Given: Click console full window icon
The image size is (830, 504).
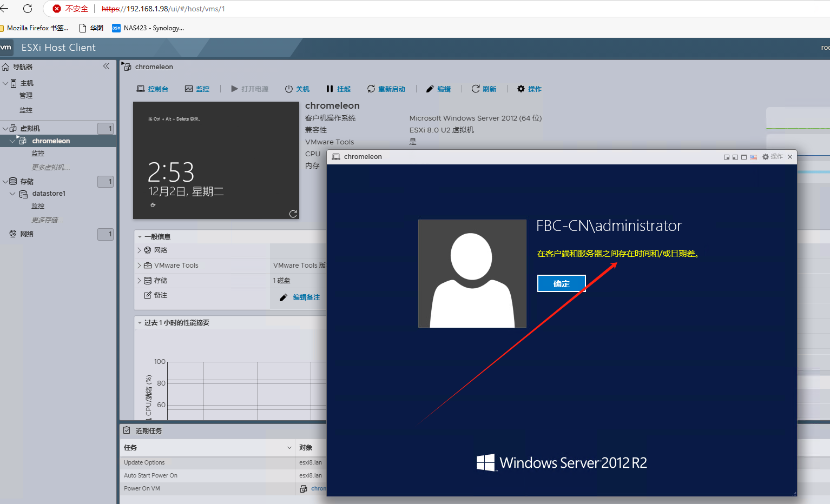Looking at the screenshot, I should (744, 157).
